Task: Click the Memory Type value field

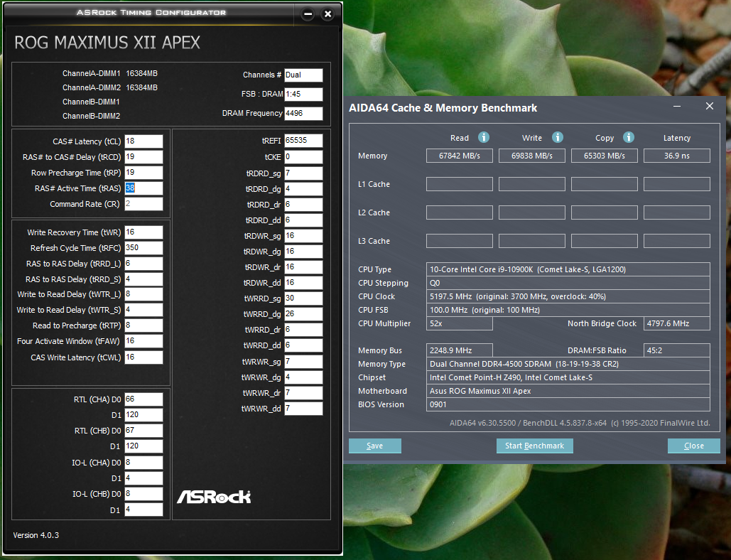Action: pyautogui.click(x=568, y=364)
